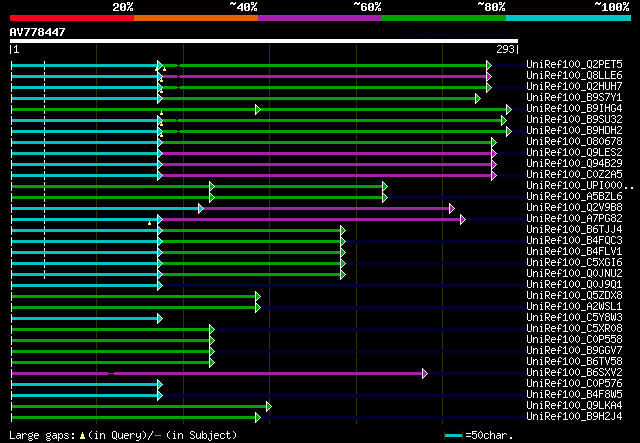Screen dimensions: 640x443
Task: Select the UniRef100_Q2HUH7 label
Action: pyautogui.click(x=574, y=87)
